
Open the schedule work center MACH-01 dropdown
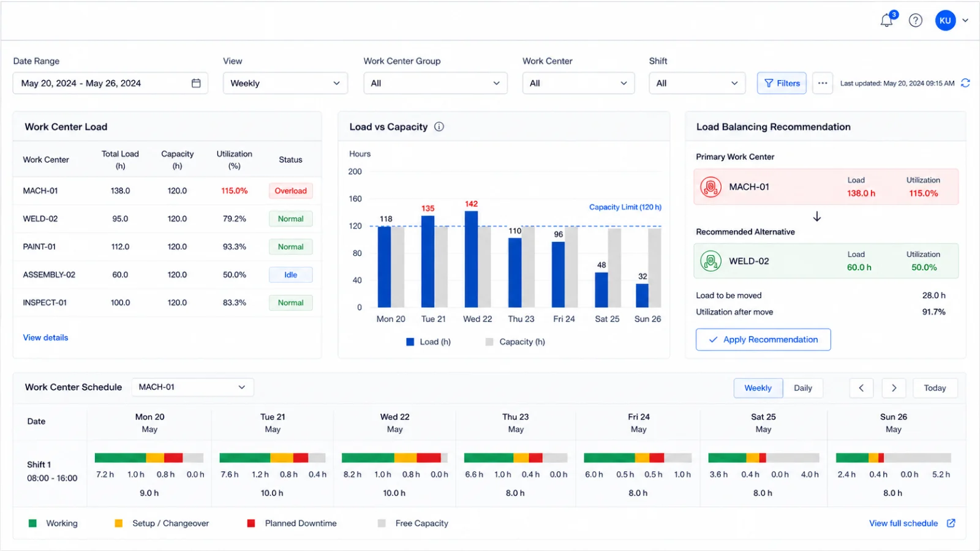point(192,387)
